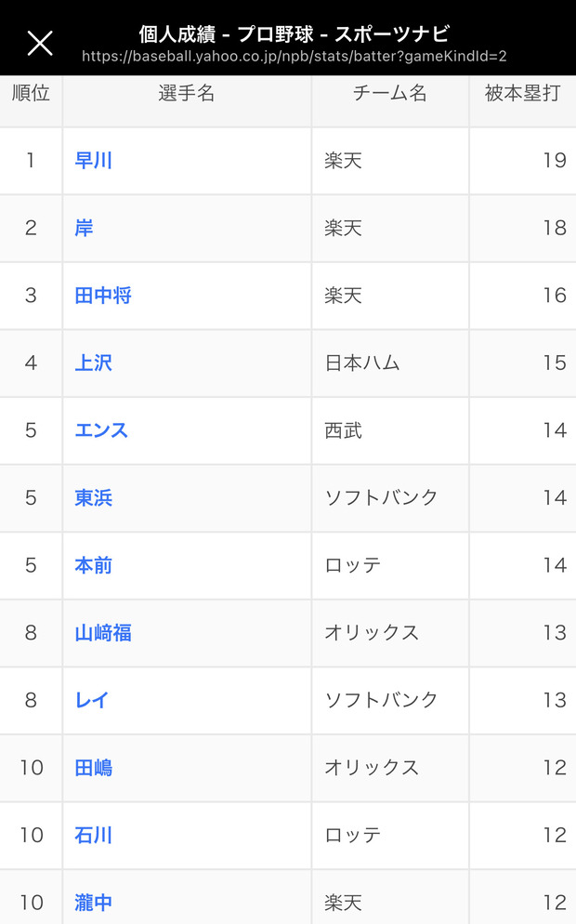Open player link 田中将
The image size is (576, 924).
pyautogui.click(x=103, y=296)
